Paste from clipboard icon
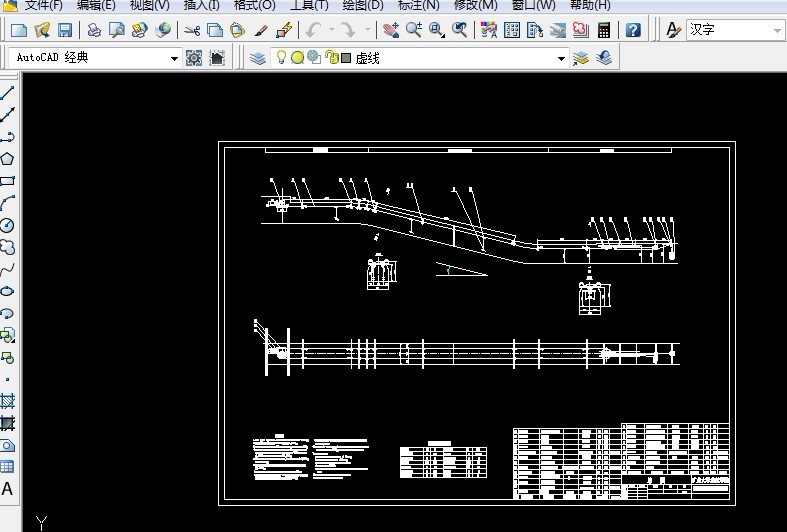 (x=237, y=30)
